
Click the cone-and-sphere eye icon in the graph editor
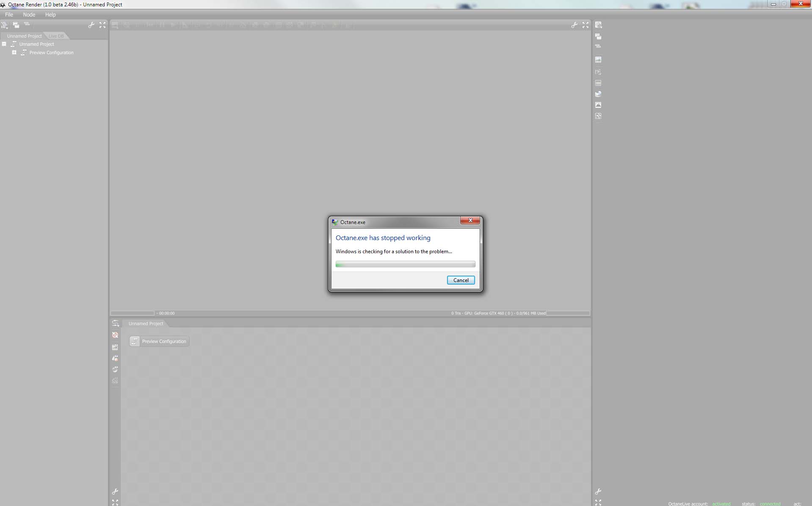point(115,358)
